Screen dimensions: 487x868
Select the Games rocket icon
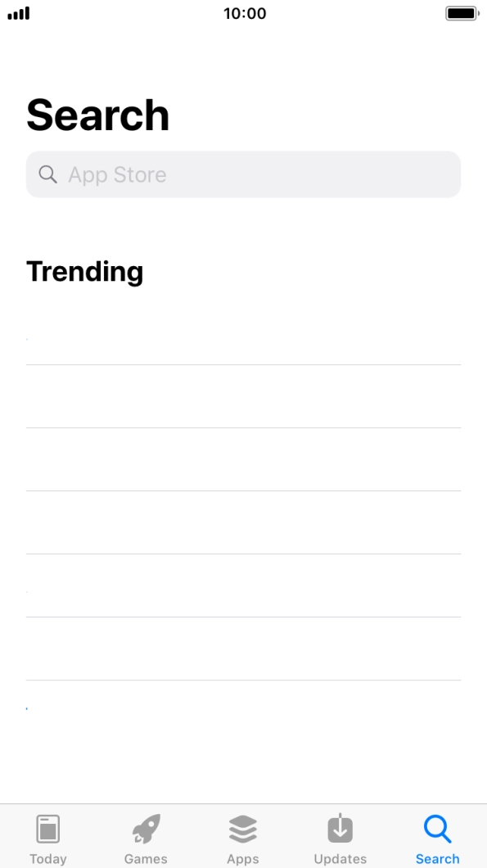(146, 828)
